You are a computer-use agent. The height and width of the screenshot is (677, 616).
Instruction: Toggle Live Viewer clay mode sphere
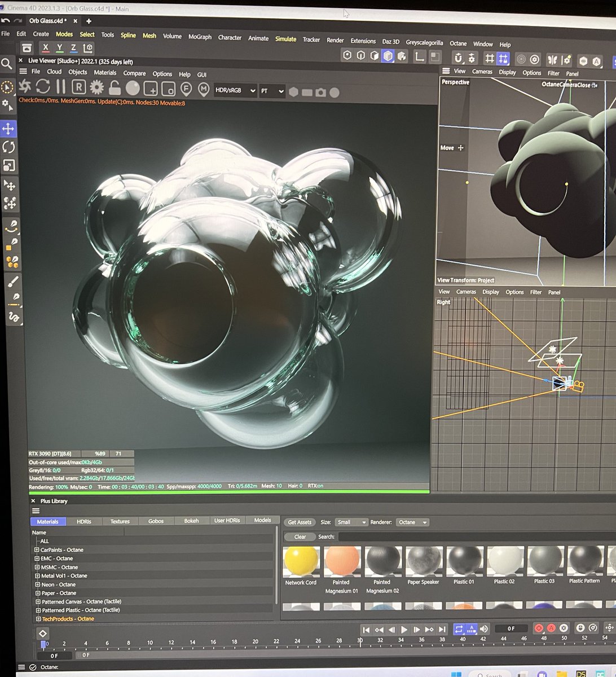(x=133, y=87)
